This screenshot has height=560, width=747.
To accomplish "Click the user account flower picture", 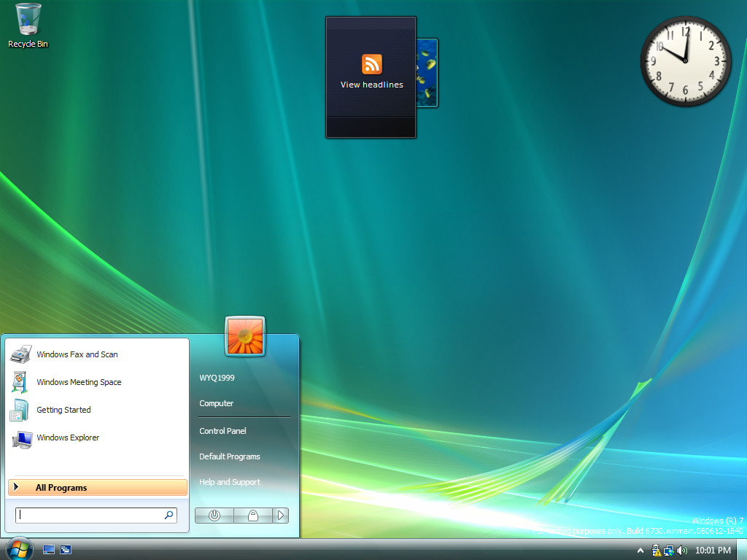I will (245, 336).
